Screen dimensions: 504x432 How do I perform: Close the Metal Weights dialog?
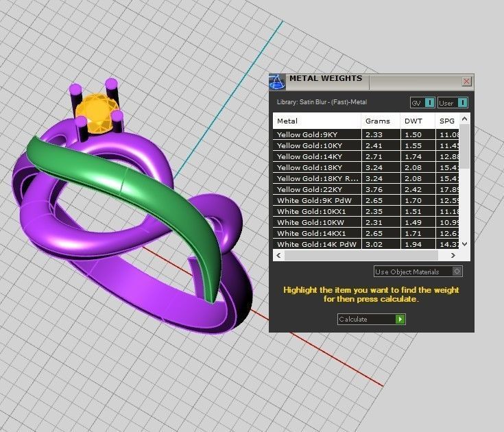click(x=466, y=82)
